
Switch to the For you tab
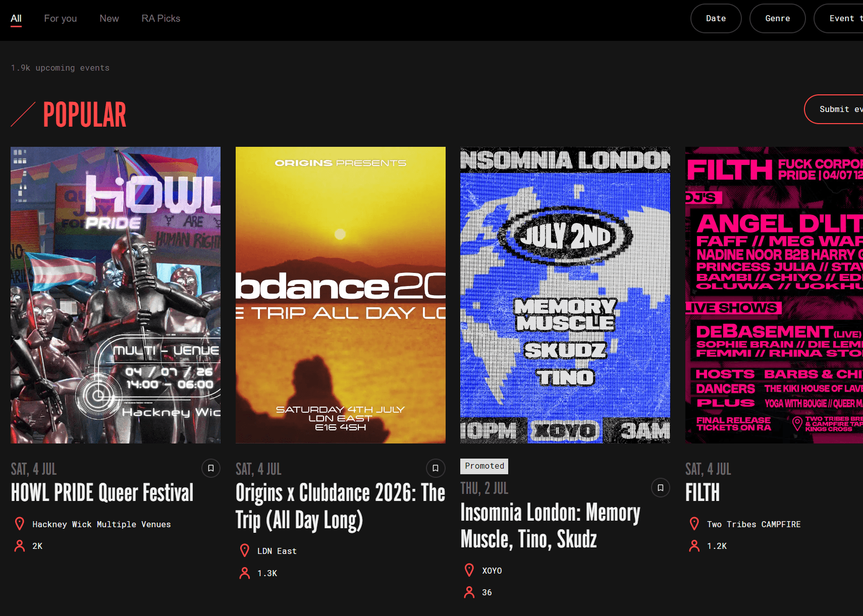point(61,19)
